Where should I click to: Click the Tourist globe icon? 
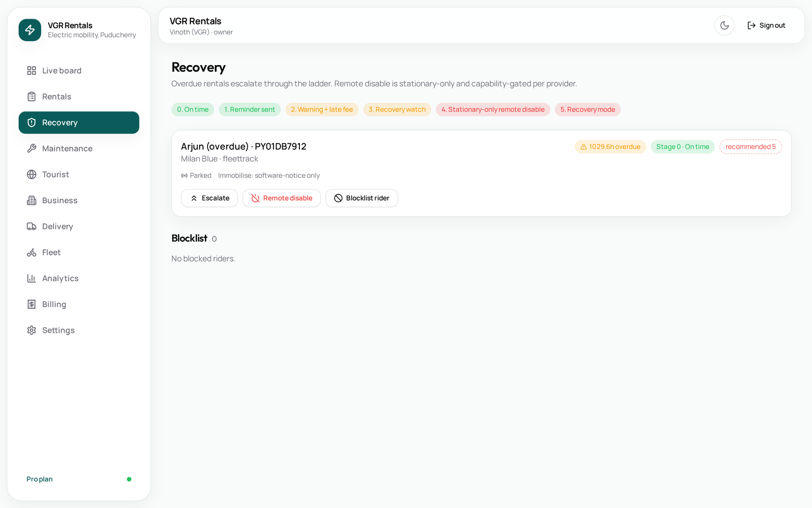(x=31, y=174)
